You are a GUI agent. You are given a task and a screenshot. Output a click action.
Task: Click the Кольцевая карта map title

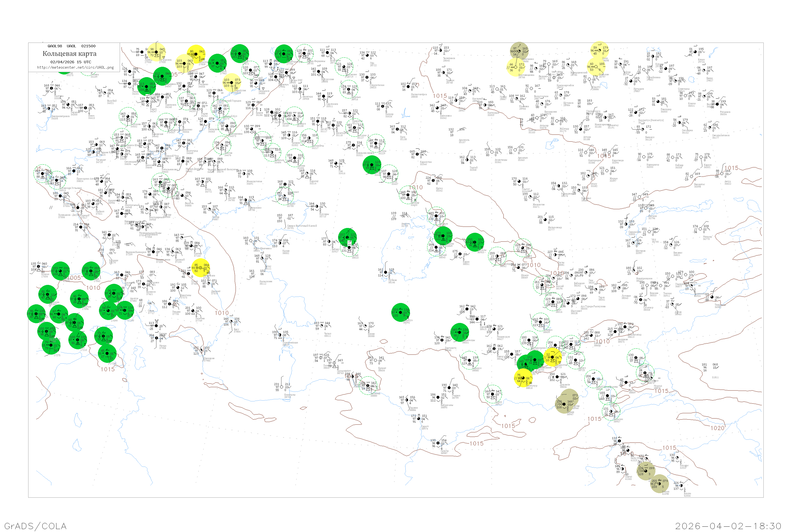pyautogui.click(x=69, y=54)
